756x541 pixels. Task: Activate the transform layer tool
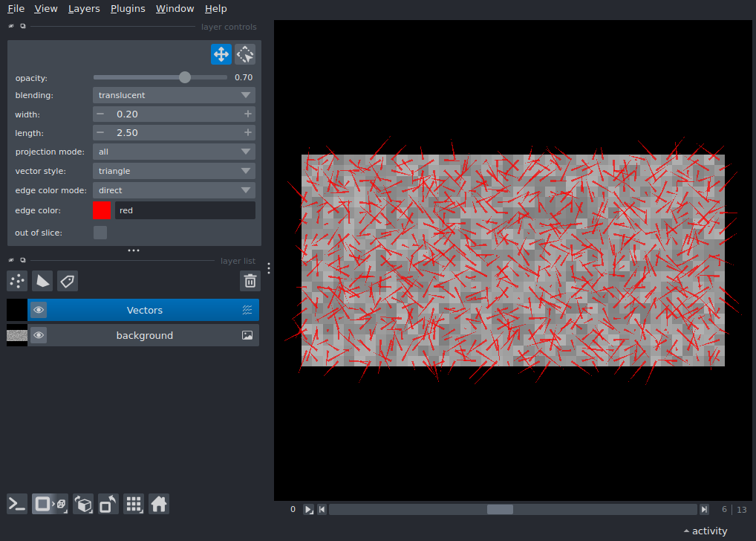pos(245,54)
